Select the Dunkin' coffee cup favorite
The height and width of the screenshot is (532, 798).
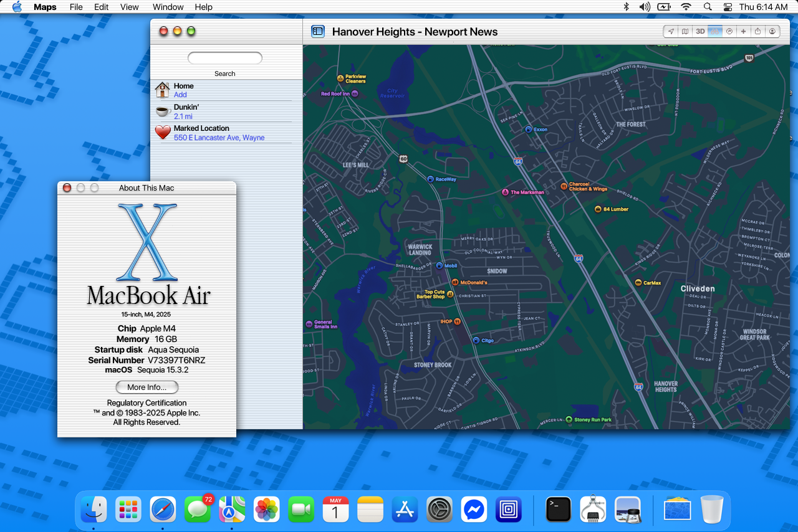[163, 112]
